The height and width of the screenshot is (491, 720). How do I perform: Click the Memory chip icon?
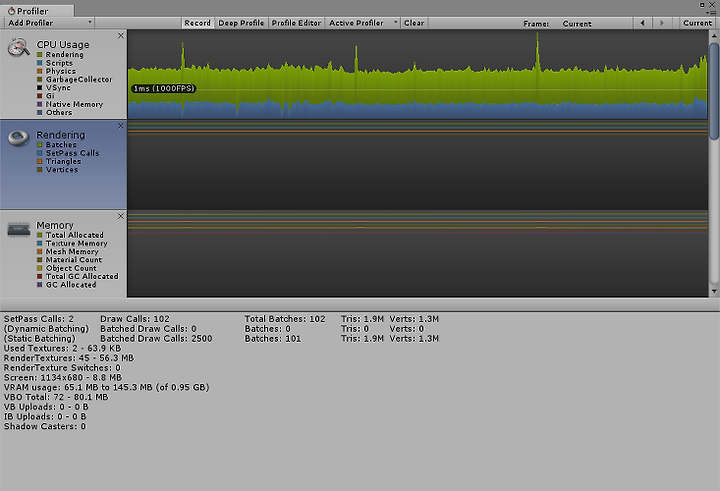tap(19, 229)
